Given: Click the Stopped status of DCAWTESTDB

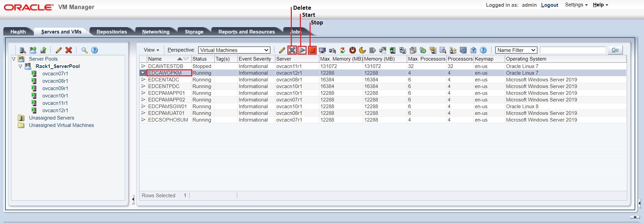Looking at the screenshot, I should 202,66.
